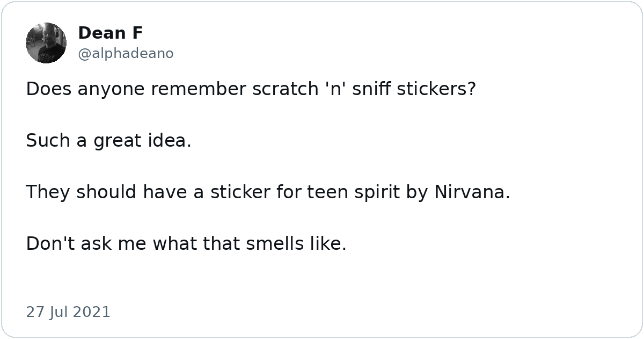Click the teen spirit by Nirvana sentence
Viewport: 644px width, 339px height.
[x=268, y=192]
